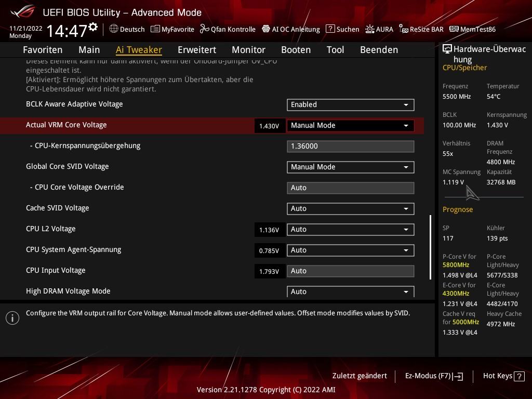
Task: Select CPU L2 Voltage label
Action: 50,229
